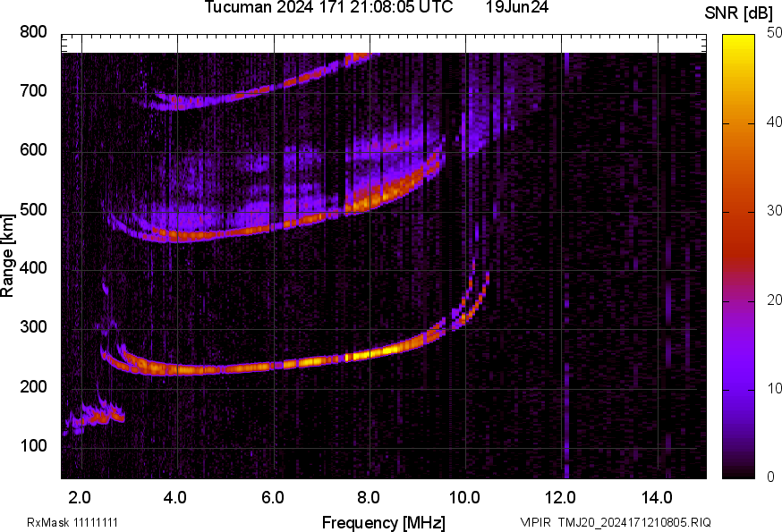Image resolution: width=782 pixels, height=532 pixels.
Task: Click the colorbar tick label '50'
Action: pos(774,33)
